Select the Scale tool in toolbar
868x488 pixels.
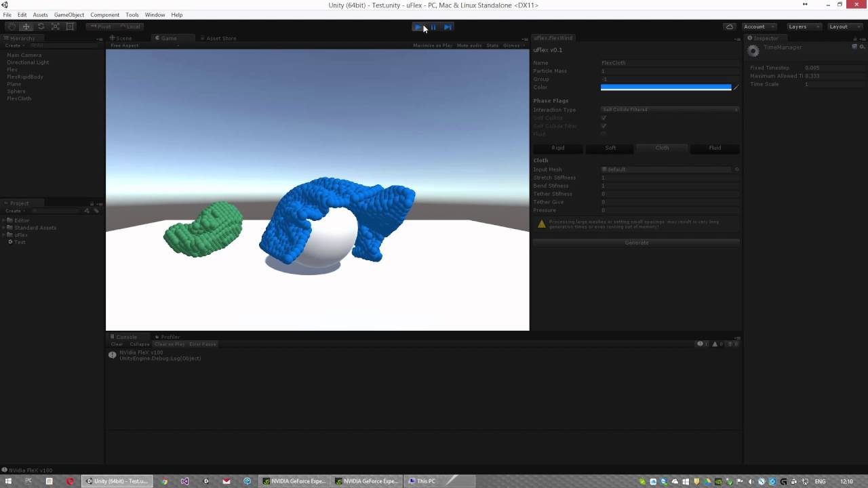(x=55, y=26)
